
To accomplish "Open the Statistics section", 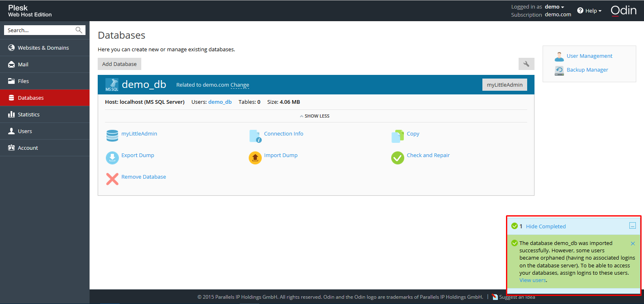I will click(45, 114).
